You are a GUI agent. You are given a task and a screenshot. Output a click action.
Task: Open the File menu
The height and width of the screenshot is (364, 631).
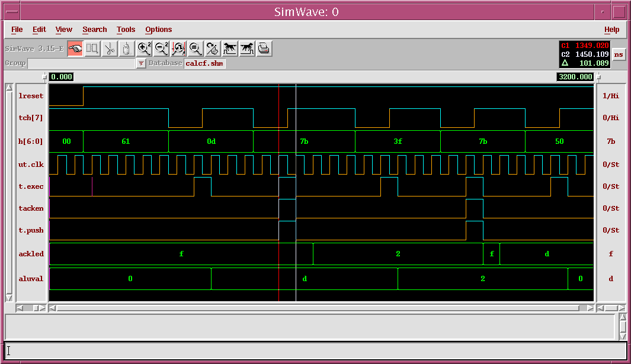tap(17, 30)
